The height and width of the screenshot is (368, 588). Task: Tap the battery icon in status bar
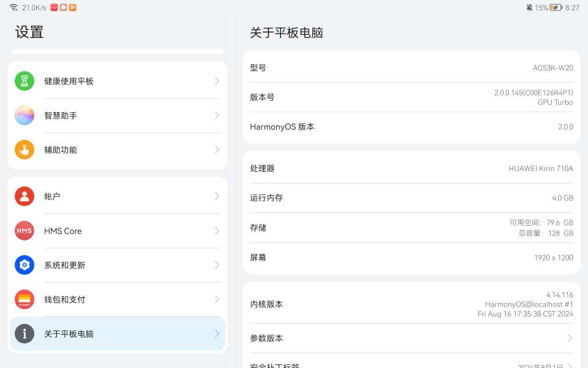pos(556,7)
